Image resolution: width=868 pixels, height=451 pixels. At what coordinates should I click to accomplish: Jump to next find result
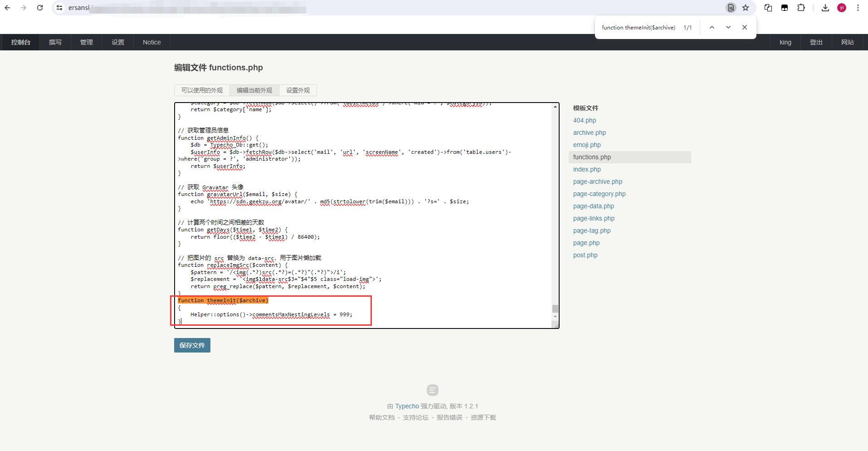728,27
